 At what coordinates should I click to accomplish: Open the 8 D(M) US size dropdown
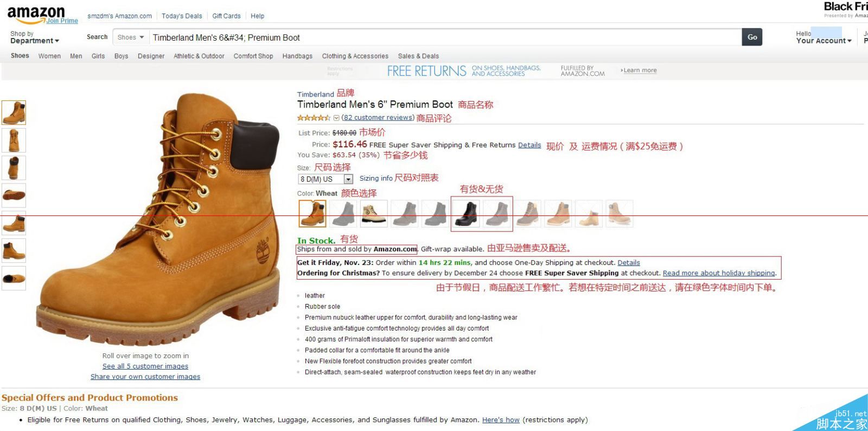tap(325, 179)
